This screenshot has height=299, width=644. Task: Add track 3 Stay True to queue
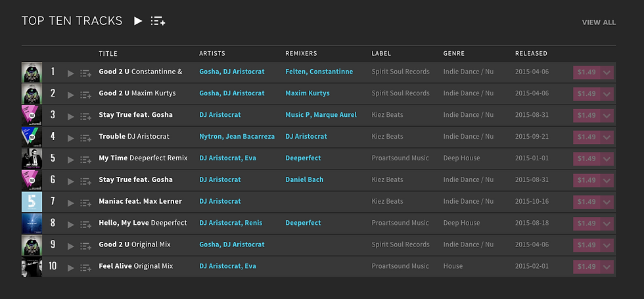point(85,116)
